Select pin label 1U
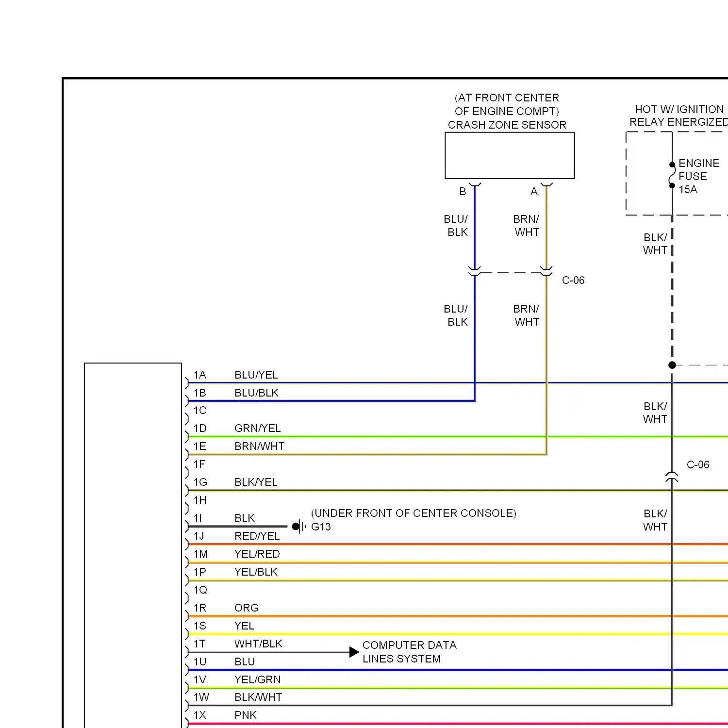Viewport: 728px width, 728px height. click(200, 662)
